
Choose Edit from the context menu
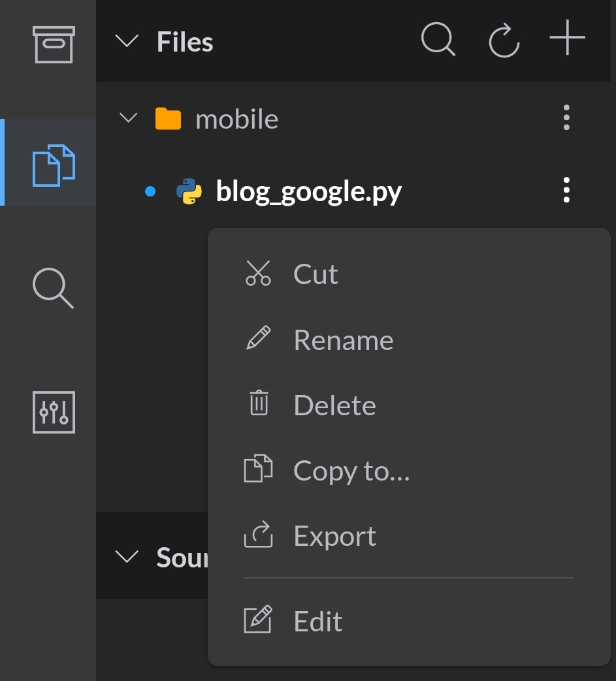pyautogui.click(x=409, y=621)
